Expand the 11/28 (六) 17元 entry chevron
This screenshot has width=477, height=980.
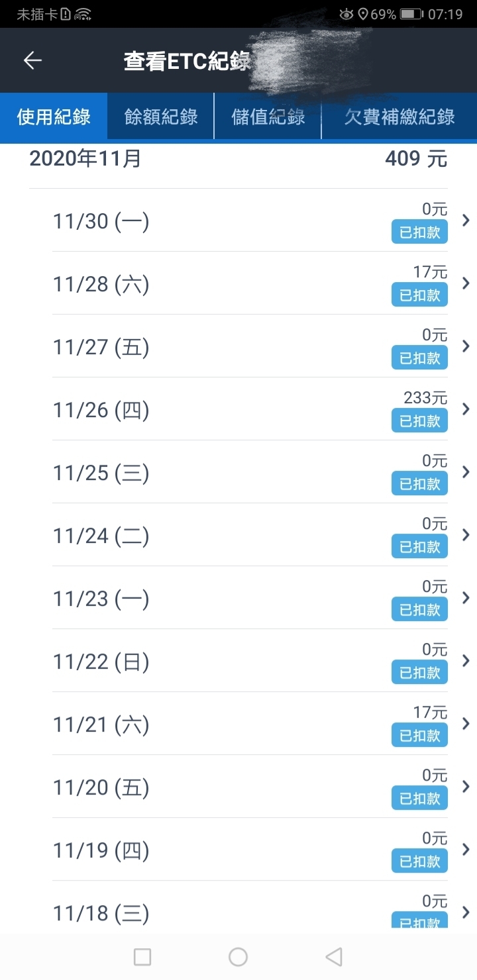coord(466,283)
